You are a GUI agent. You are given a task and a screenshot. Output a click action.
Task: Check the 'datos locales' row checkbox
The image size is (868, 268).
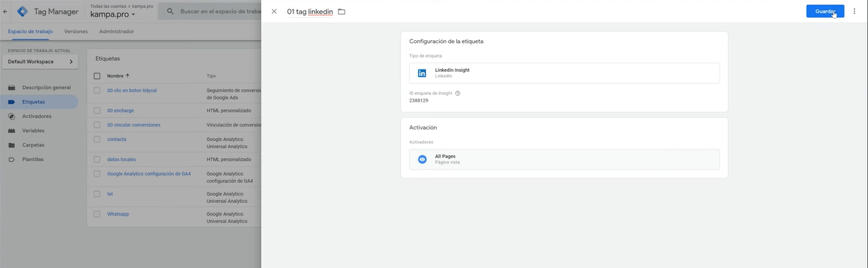(97, 160)
